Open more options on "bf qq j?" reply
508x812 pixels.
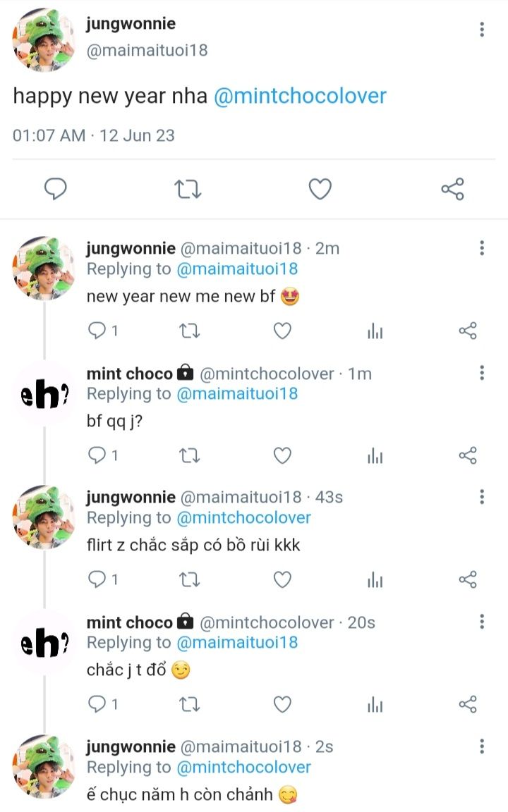[482, 373]
